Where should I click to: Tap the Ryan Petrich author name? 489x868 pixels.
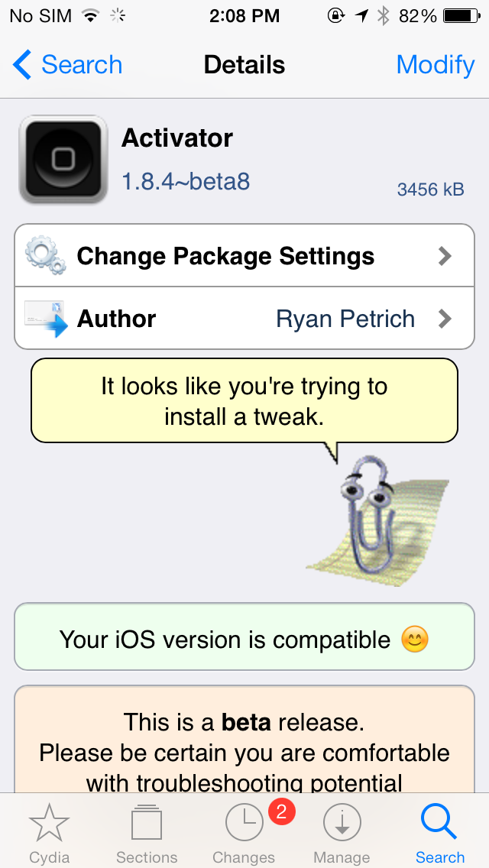345,319
